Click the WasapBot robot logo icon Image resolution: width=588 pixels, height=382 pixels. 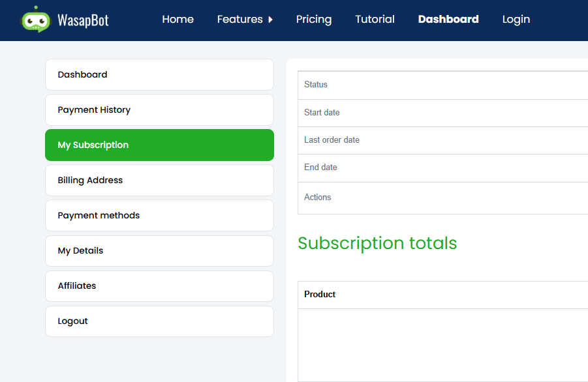(35, 20)
